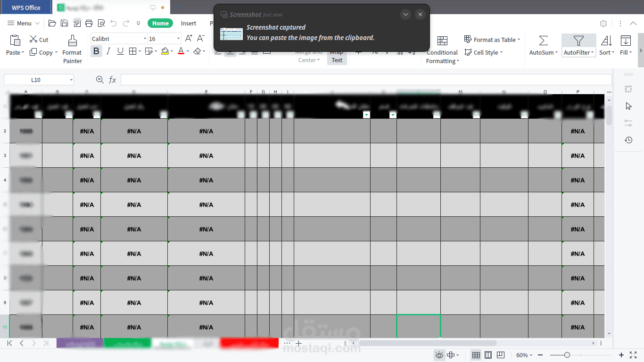Toggle Eye Protection mode in status bar

pos(439,355)
